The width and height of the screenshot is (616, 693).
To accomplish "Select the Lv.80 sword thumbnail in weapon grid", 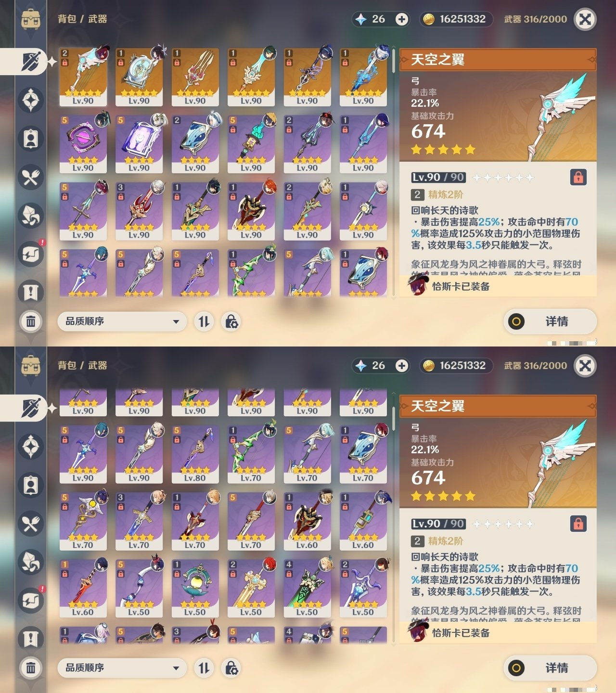I will [x=195, y=454].
